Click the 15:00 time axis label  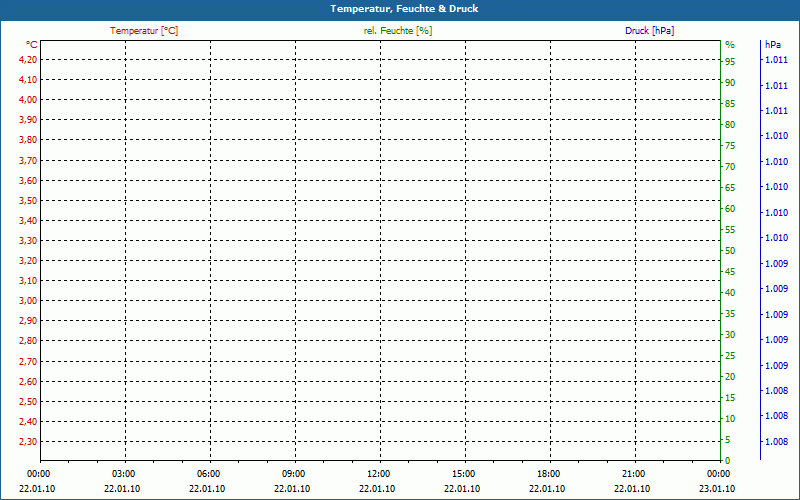463,474
